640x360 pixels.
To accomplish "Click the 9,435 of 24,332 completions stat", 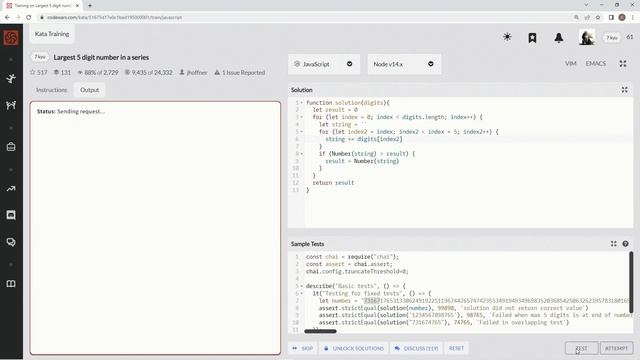I will (x=149, y=72).
